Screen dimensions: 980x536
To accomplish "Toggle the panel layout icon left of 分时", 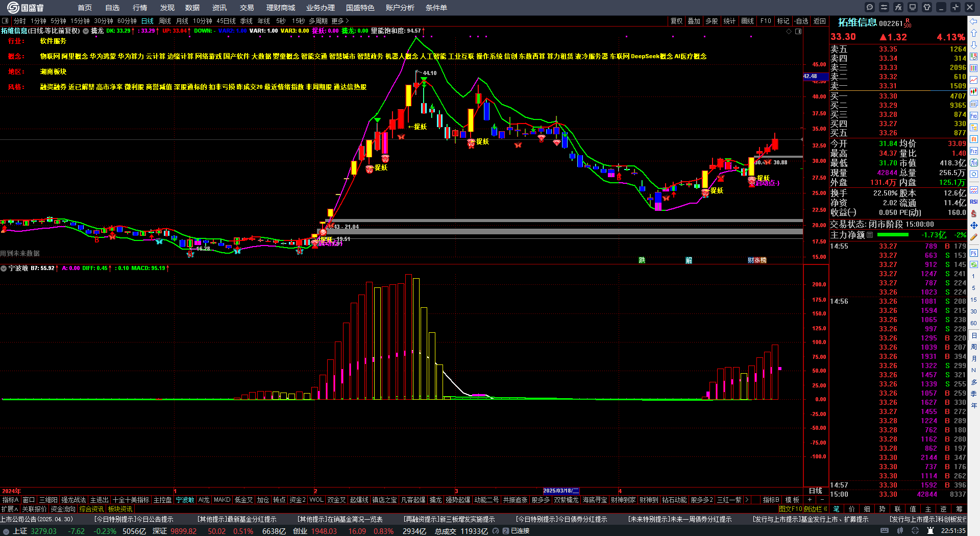I will [x=5, y=21].
